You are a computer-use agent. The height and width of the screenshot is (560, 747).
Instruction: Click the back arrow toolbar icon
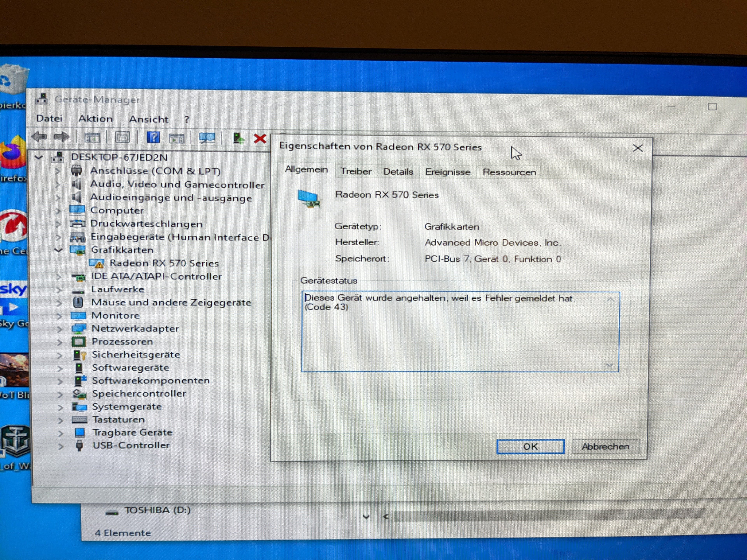39,137
